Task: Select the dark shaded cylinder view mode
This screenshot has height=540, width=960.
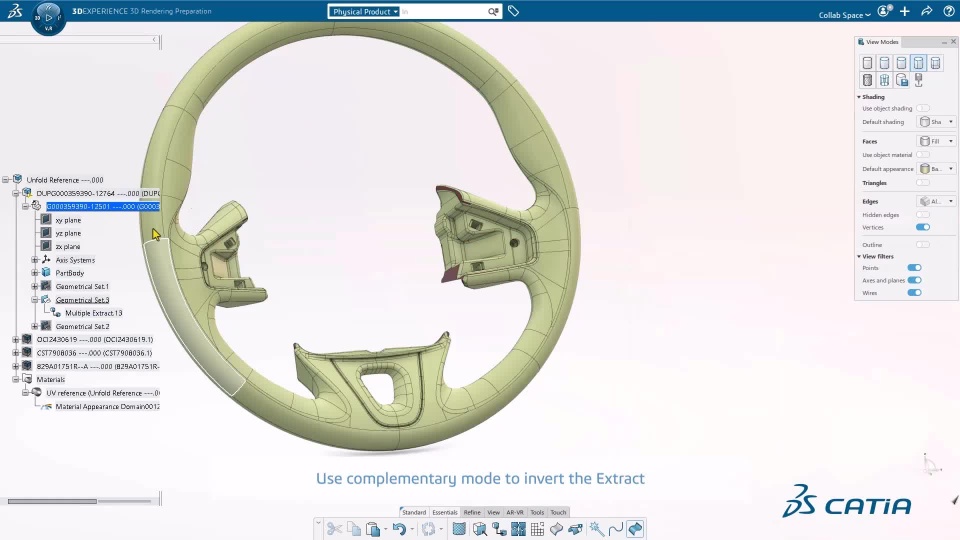Action: (x=868, y=80)
